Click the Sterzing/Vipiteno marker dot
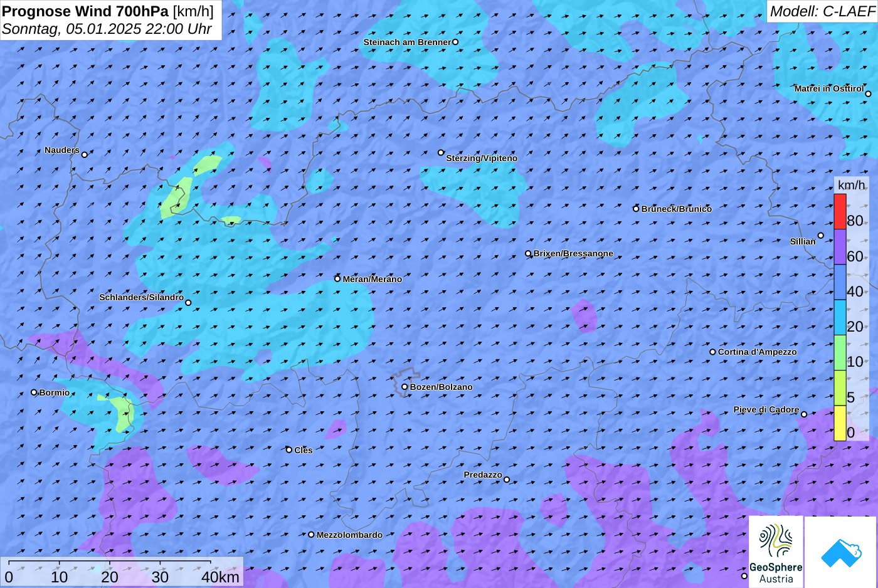This screenshot has width=878, height=588. click(441, 152)
